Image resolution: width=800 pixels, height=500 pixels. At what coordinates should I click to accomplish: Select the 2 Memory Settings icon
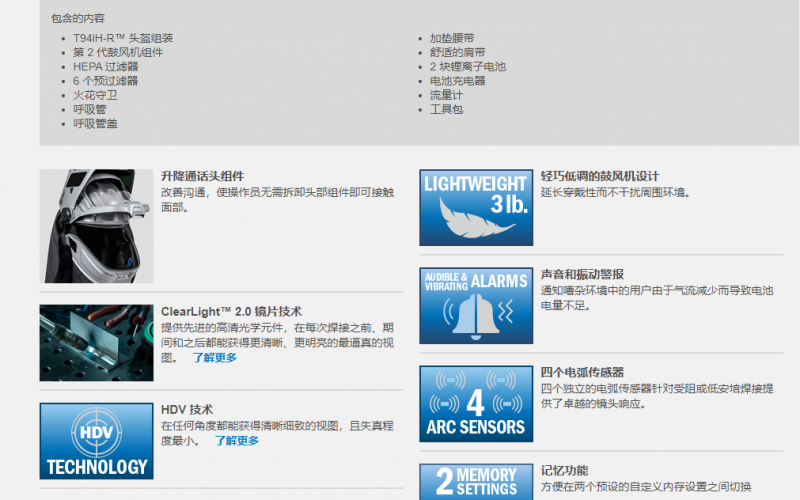[x=476, y=482]
